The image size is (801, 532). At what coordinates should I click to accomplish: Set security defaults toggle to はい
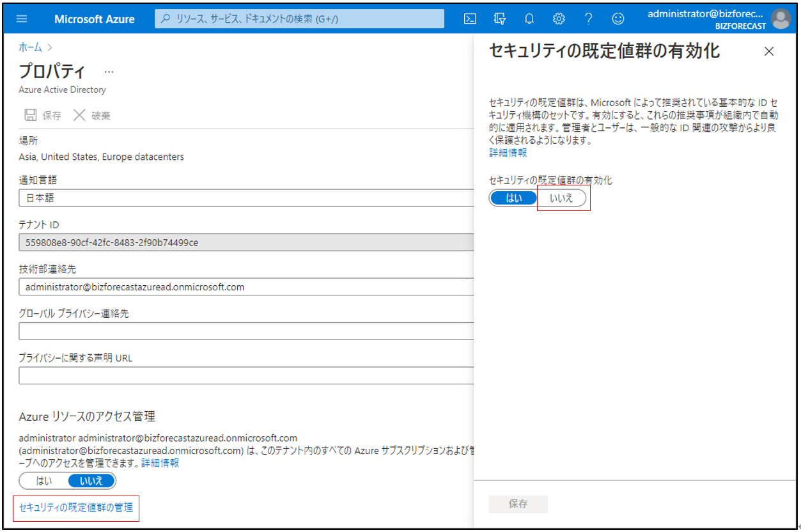pos(514,198)
